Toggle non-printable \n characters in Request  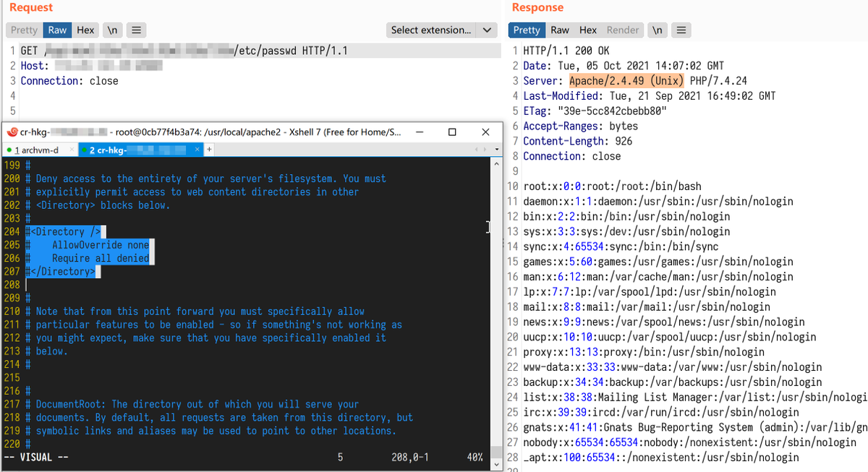click(112, 30)
